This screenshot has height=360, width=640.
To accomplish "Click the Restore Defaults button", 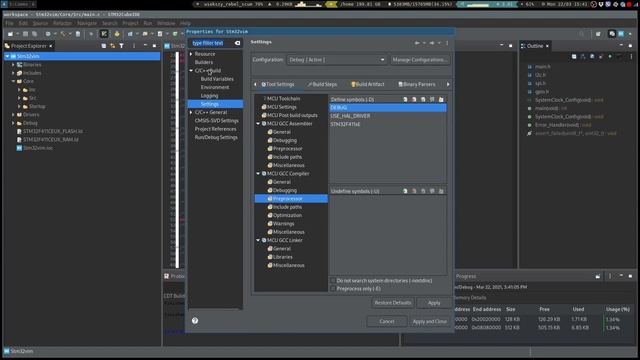I will pos(393,303).
